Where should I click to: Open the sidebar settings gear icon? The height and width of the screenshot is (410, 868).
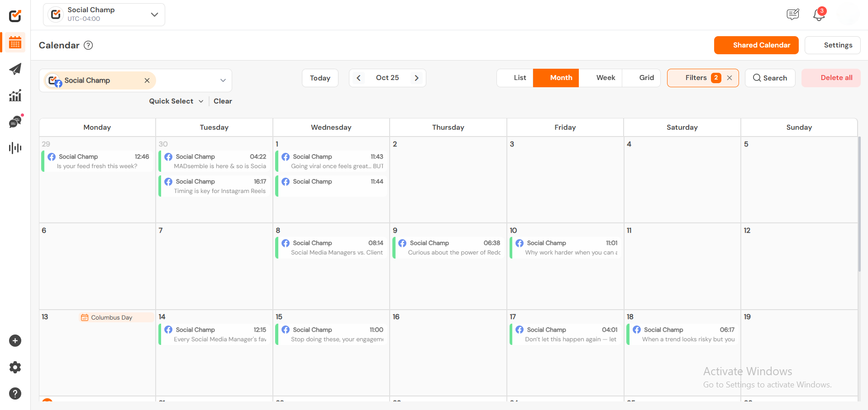point(15,367)
